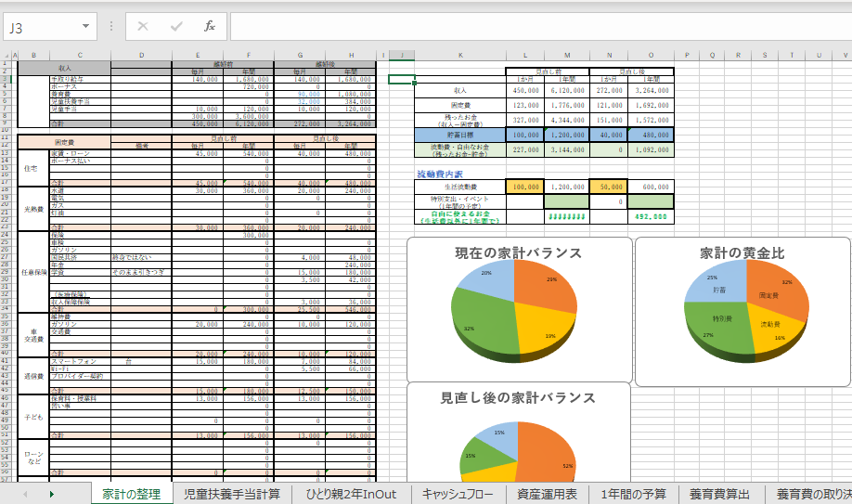Viewport: 852px width, 504px height.
Task: Click the green ######## overflow cell
Action: click(x=567, y=217)
